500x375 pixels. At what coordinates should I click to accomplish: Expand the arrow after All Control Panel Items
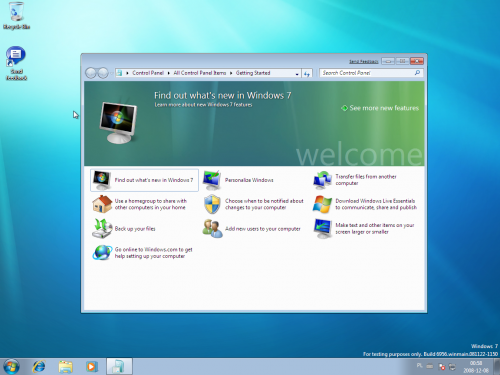pyautogui.click(x=231, y=73)
